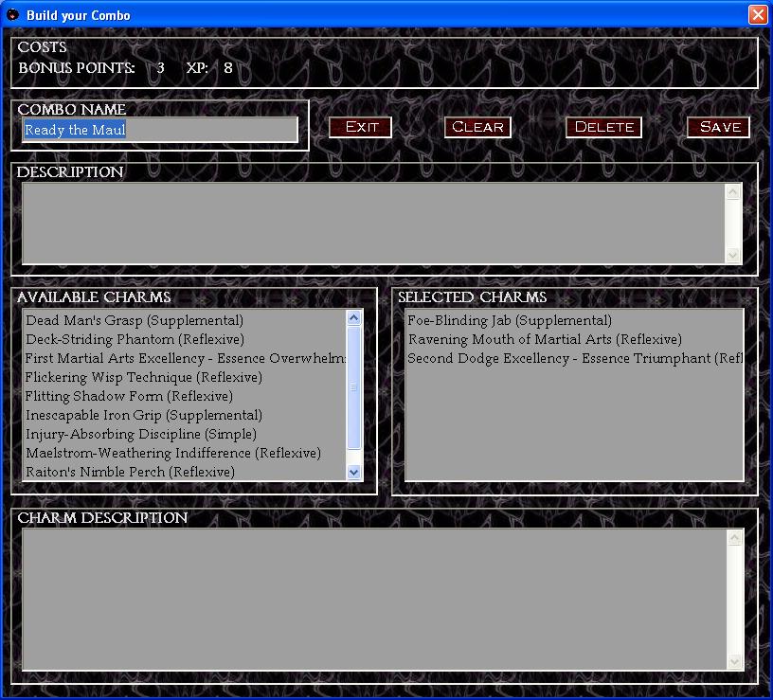Click the Combo Name field 'Ready the Maul'
The image size is (773, 700).
160,130
